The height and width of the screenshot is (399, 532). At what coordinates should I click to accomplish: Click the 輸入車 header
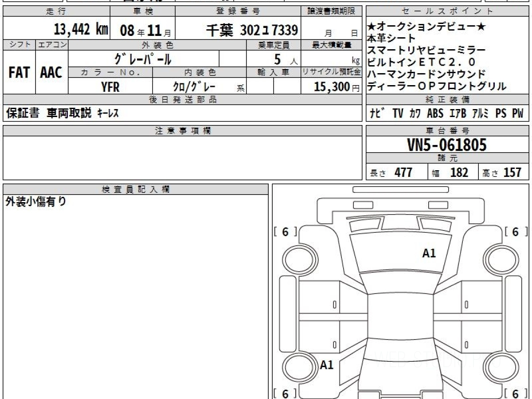274,73
